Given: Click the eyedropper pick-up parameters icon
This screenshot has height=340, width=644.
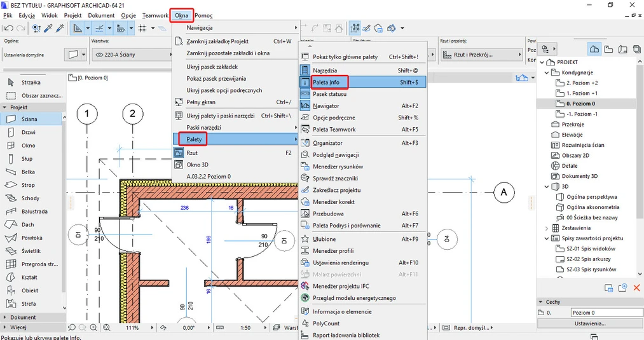Looking at the screenshot, I should coord(48,29).
